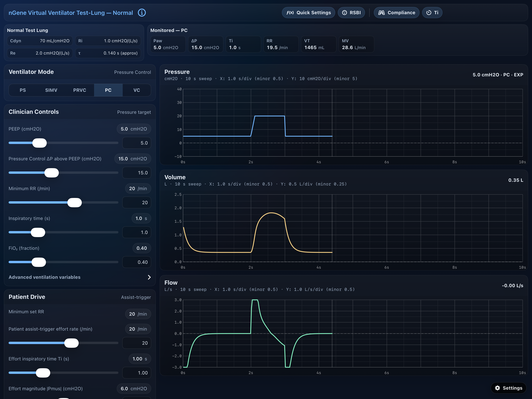
Task: Click the PEEP value input field
Action: click(137, 143)
